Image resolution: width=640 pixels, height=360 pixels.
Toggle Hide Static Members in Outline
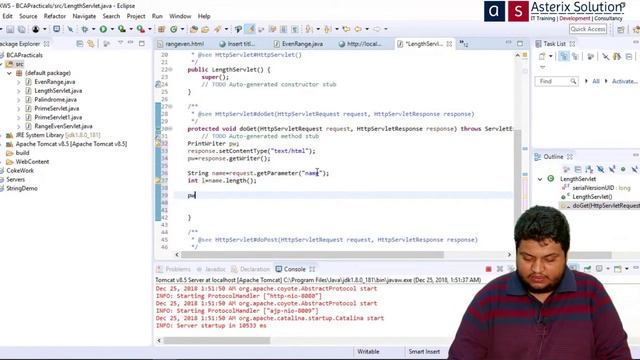pos(612,169)
